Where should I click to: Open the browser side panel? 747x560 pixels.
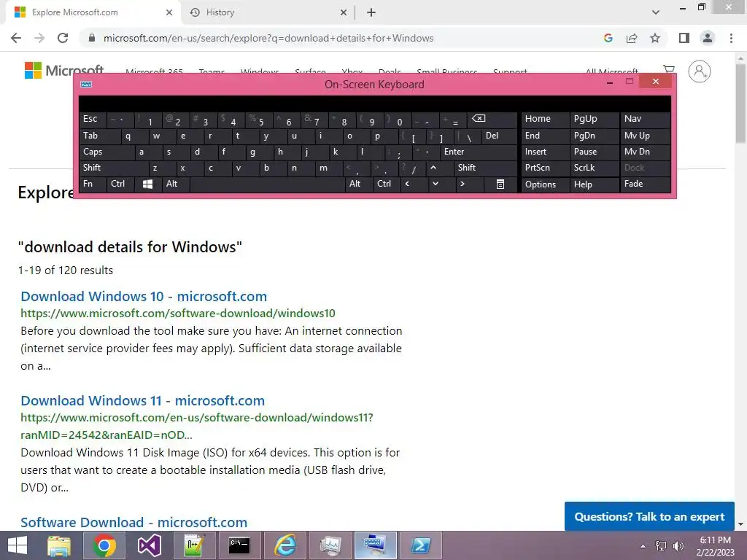[684, 38]
